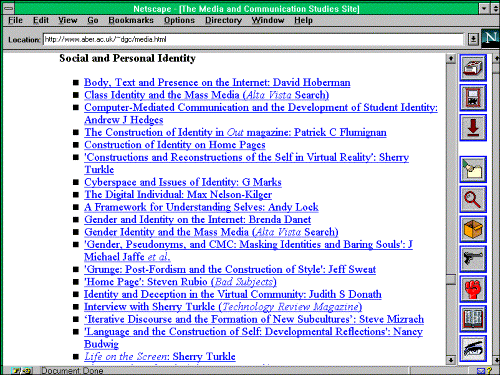Open the Out magazine Patrick C Flumignan link
Viewport: 500px width, 375px height.
click(235, 132)
